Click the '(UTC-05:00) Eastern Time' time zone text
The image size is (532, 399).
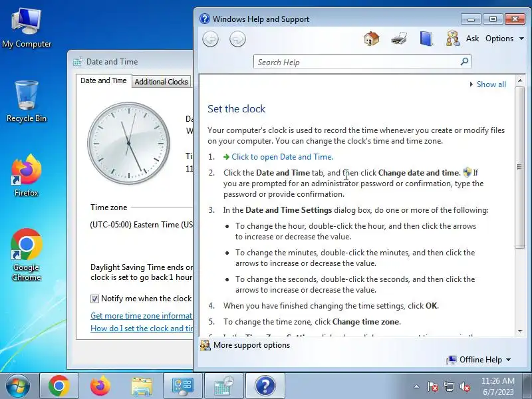click(x=142, y=225)
